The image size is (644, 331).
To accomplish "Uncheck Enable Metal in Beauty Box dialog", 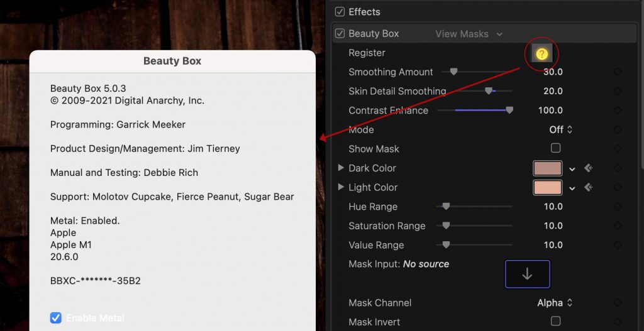I will click(x=56, y=318).
